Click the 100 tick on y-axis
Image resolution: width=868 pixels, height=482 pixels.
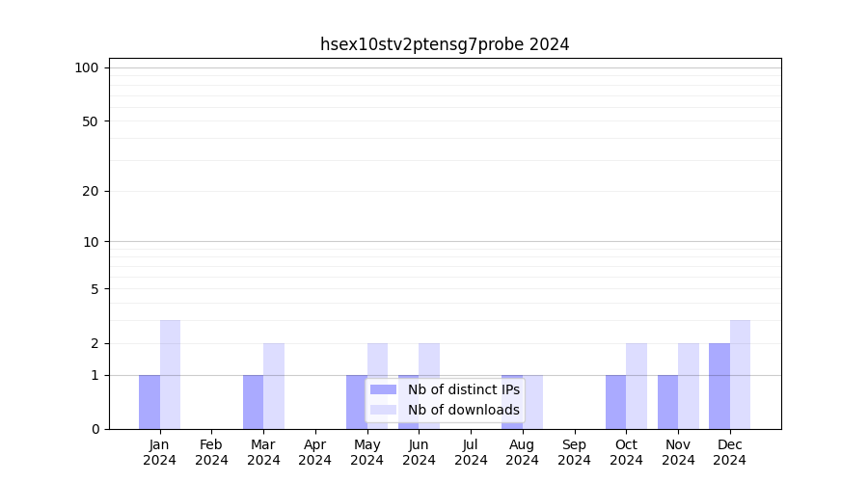[87, 67]
